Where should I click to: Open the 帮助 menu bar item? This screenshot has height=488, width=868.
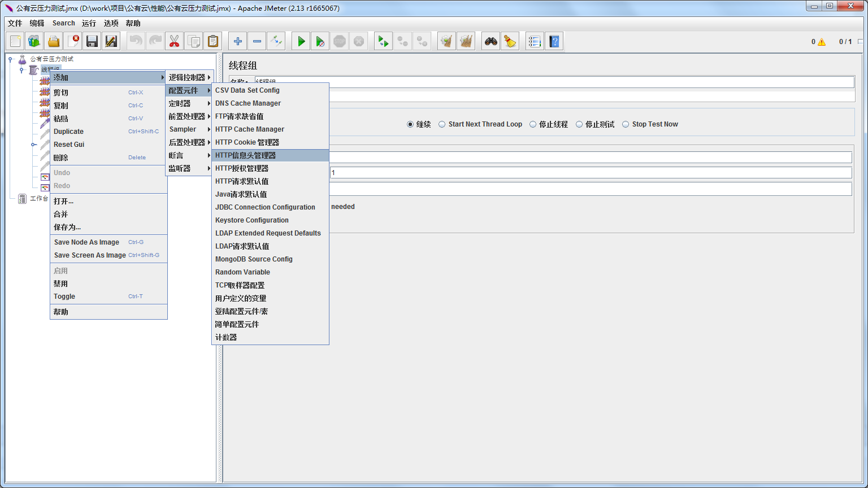(133, 23)
